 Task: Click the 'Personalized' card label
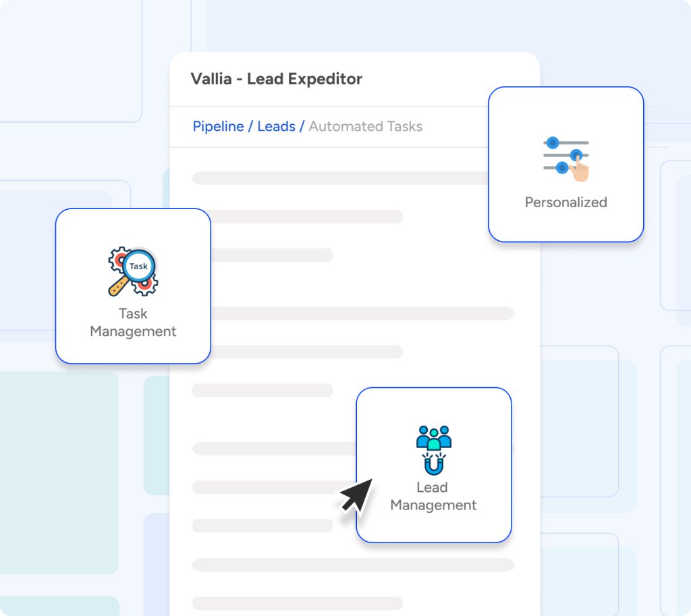565,202
